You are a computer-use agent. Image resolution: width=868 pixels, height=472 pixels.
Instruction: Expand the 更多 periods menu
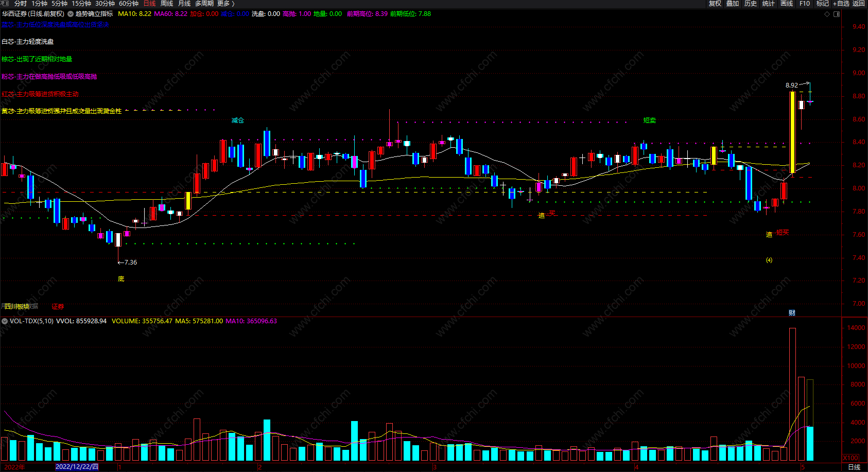(x=225, y=4)
